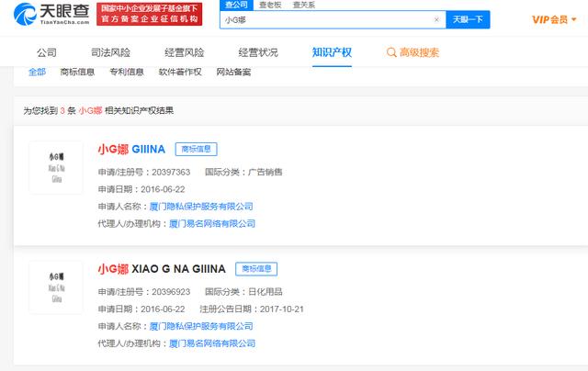The width and height of the screenshot is (588, 371).
Task: Click 注册公告日期：2017-10-21 text
Action: (251, 309)
